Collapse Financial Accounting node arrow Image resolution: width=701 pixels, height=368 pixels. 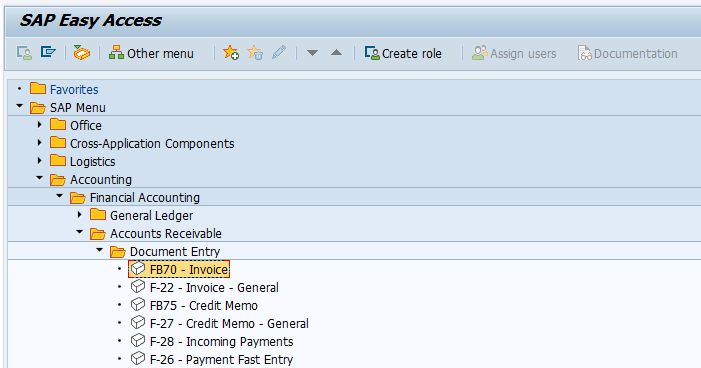point(59,196)
